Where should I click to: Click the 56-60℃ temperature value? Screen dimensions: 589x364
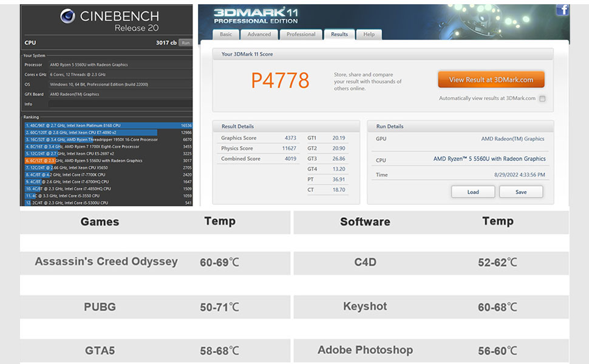[498, 351]
